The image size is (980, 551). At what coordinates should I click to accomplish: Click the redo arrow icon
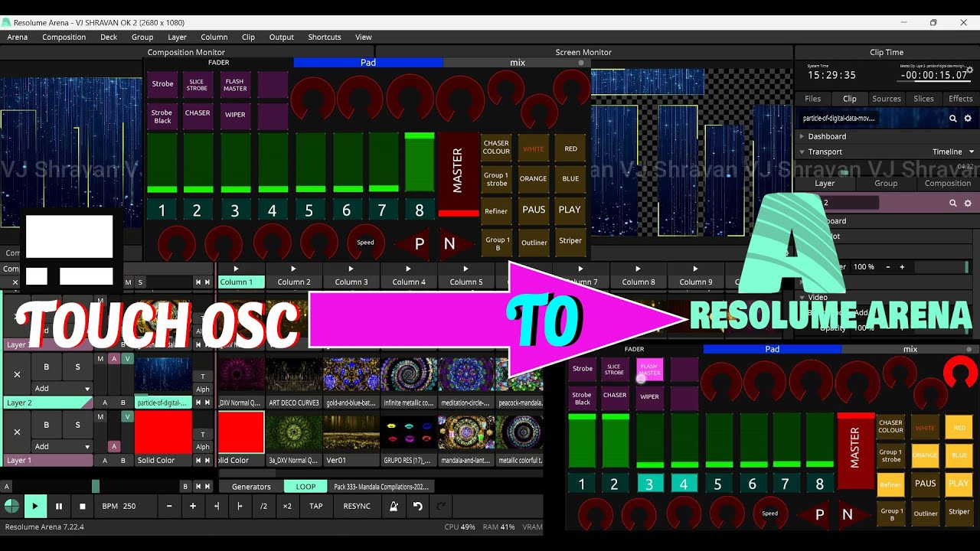point(441,506)
